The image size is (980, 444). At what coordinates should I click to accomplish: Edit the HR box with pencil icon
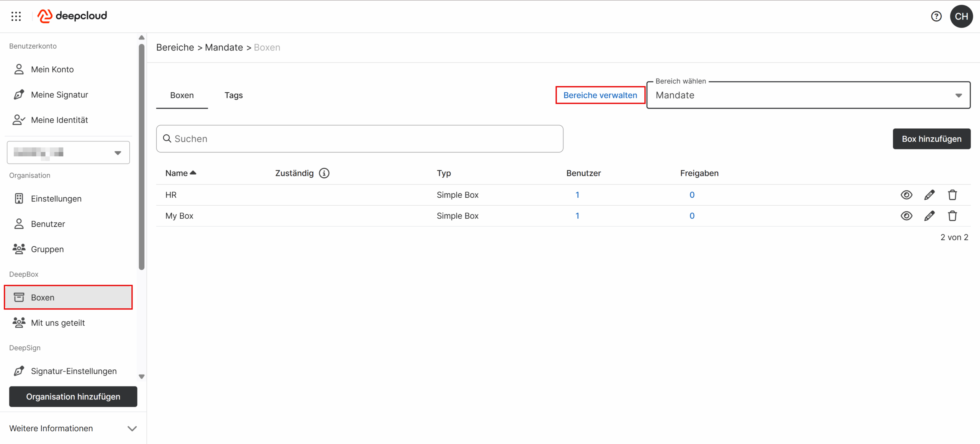[x=929, y=195]
